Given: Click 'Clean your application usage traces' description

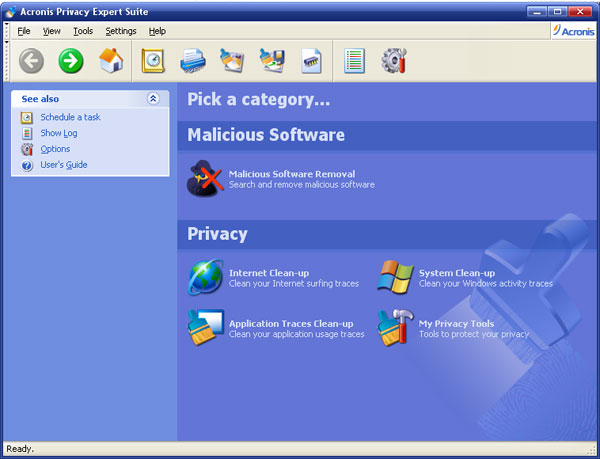Looking at the screenshot, I should coord(297,334).
